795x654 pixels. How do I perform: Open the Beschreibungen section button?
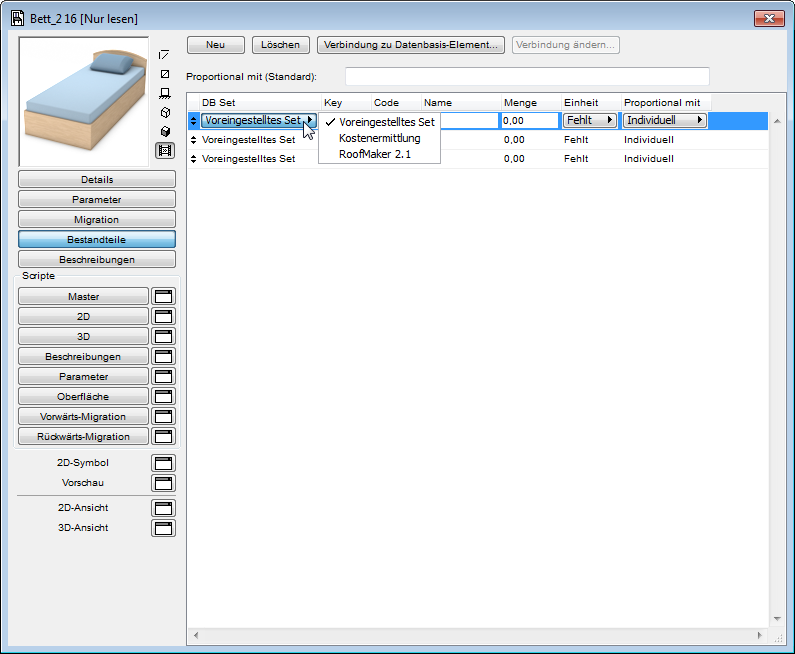point(97,260)
